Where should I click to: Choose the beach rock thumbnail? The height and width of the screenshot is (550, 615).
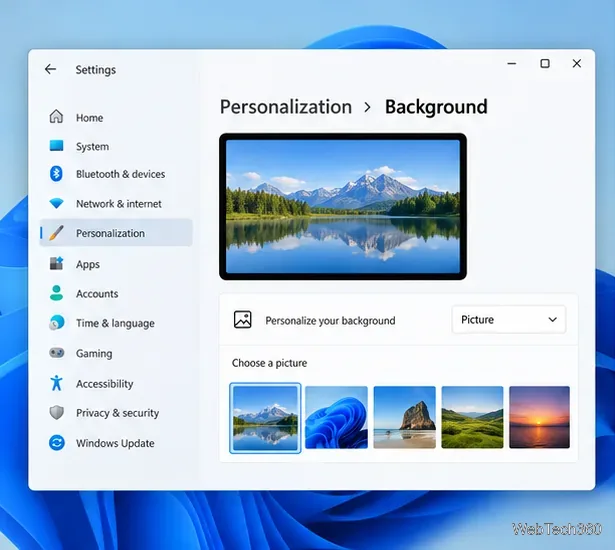tap(404, 417)
